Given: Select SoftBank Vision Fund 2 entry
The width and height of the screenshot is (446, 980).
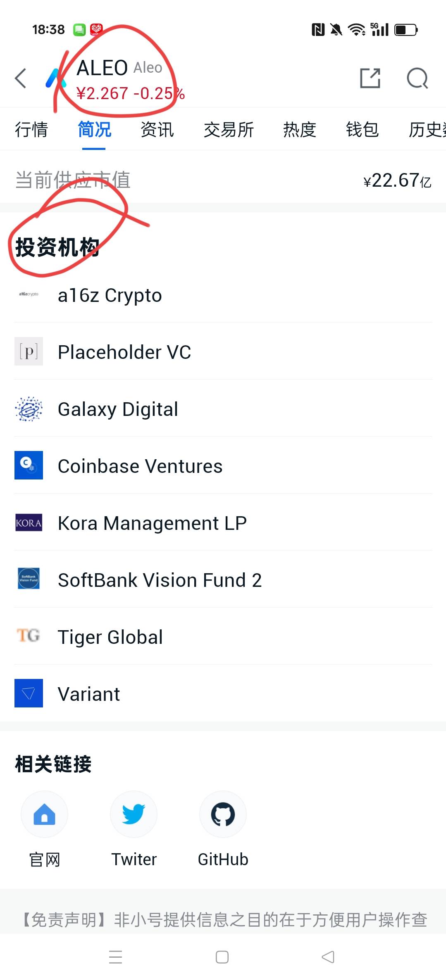Looking at the screenshot, I should pyautogui.click(x=160, y=580).
